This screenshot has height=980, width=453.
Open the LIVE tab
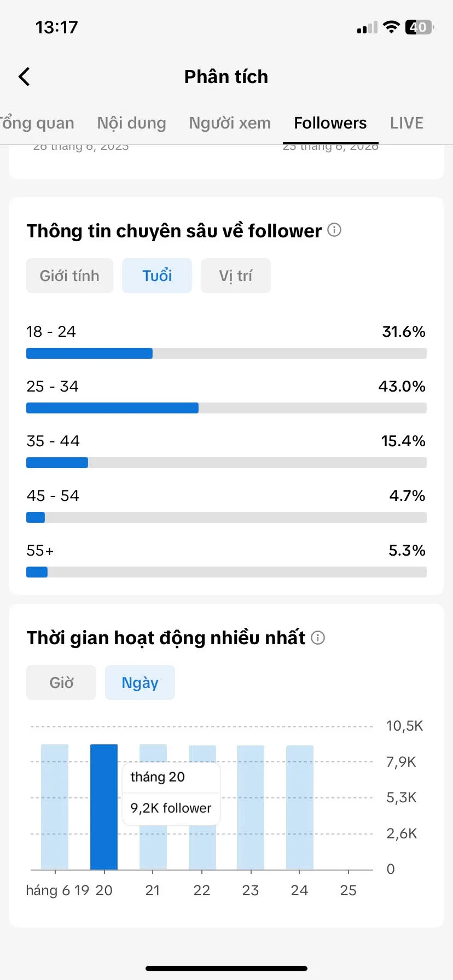406,123
